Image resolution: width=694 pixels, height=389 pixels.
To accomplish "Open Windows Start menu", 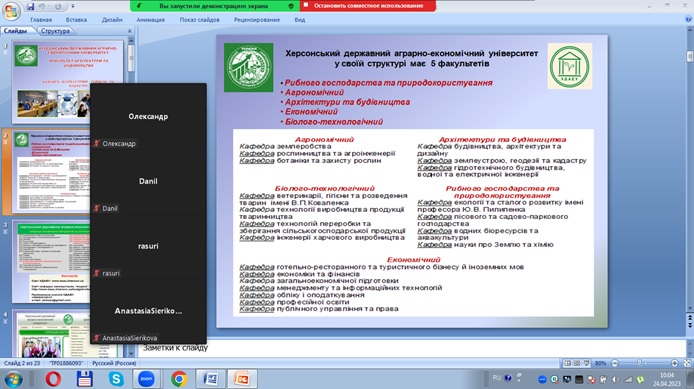I will [x=13, y=379].
